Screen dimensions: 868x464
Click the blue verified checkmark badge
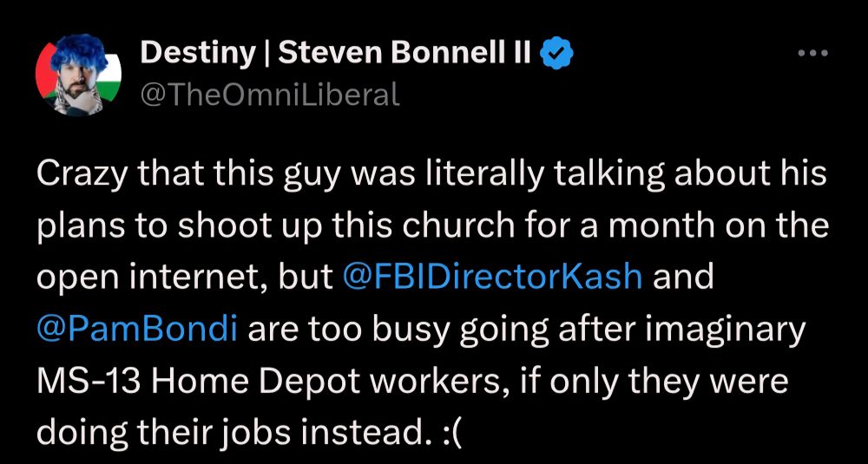pos(557,53)
